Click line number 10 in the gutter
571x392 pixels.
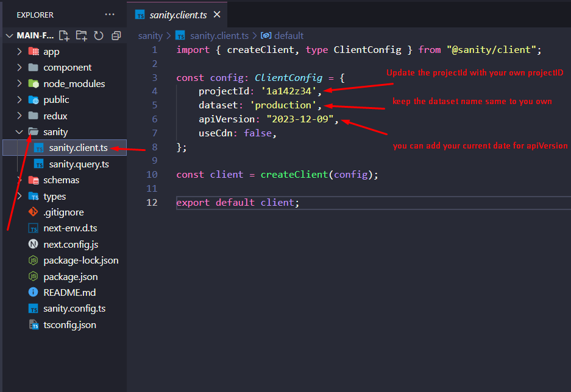[152, 175]
